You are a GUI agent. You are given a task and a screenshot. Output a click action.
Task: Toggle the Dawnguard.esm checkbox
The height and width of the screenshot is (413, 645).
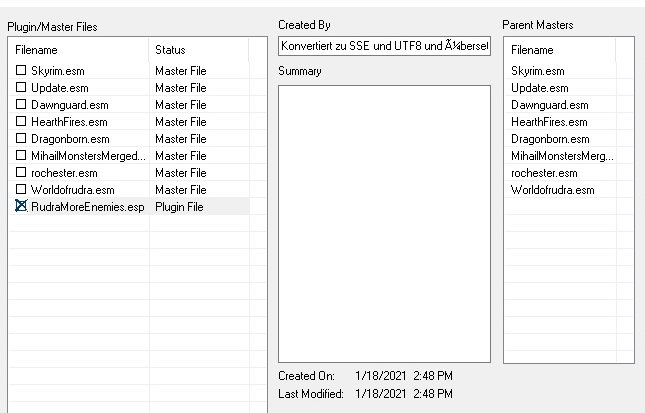pos(21,105)
